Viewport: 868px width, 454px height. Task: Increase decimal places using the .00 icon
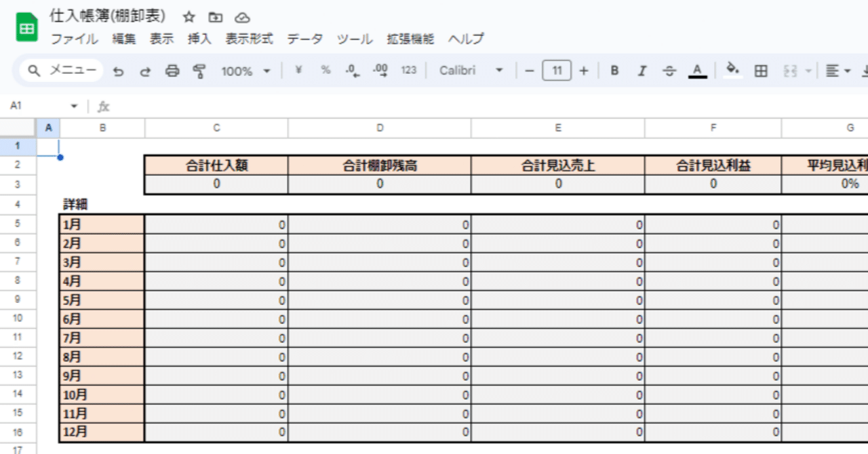coord(379,70)
